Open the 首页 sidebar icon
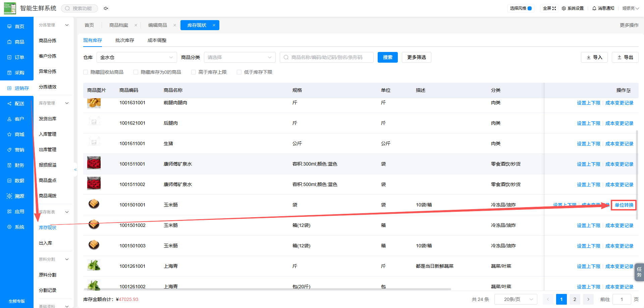Screen dimensions: 644x308 click(x=9, y=26)
